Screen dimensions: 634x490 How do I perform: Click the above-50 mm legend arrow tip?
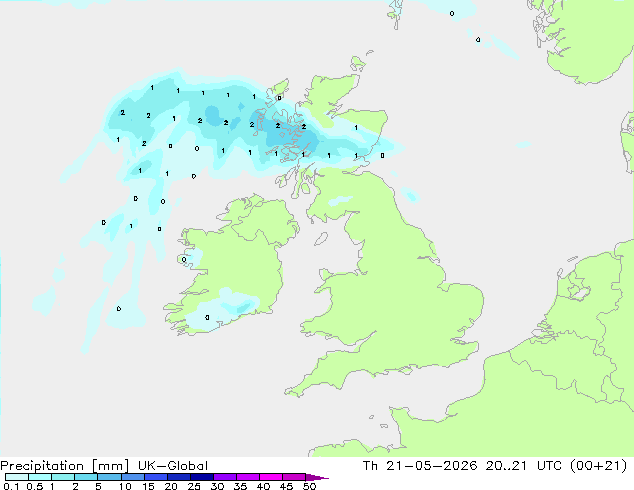coord(317,477)
